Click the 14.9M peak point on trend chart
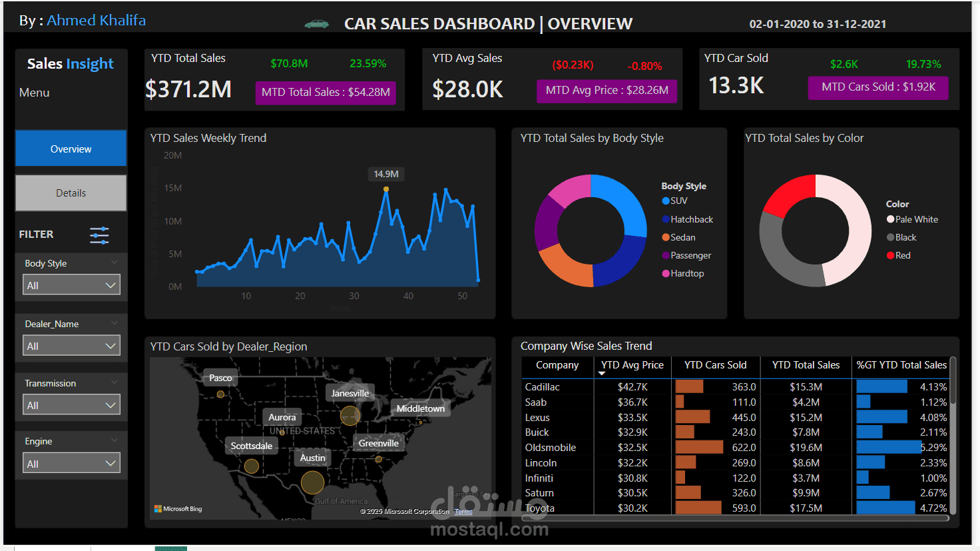 tap(386, 189)
